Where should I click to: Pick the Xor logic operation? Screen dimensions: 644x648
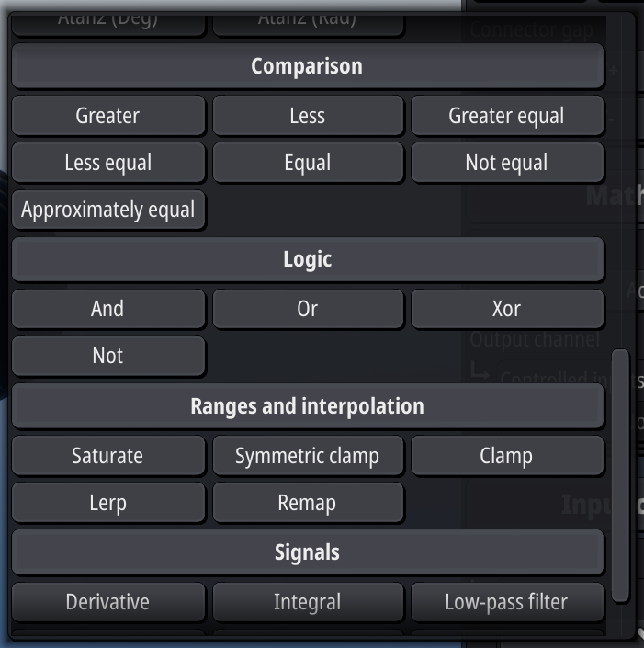[x=507, y=309]
